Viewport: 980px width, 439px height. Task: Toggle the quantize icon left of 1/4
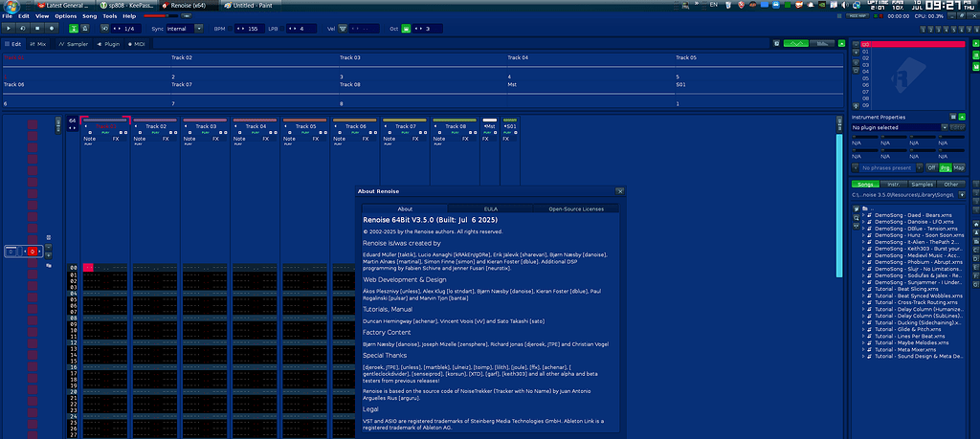pos(105,28)
